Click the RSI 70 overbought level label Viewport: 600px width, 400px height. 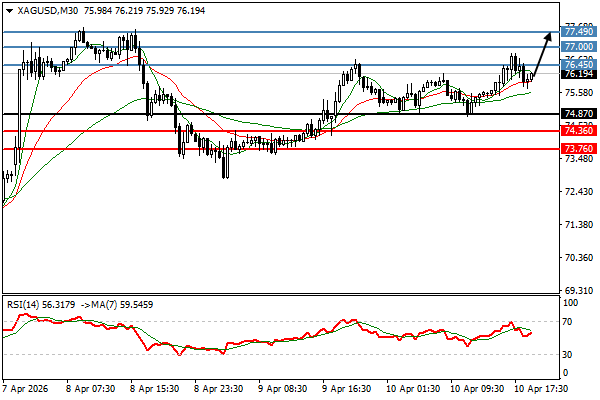pyautogui.click(x=566, y=321)
